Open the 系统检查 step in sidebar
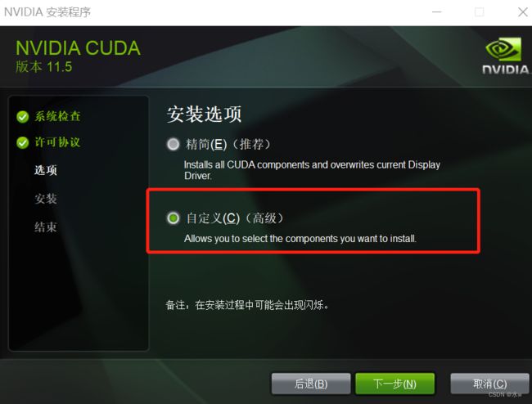The width and height of the screenshot is (532, 404). [57, 116]
